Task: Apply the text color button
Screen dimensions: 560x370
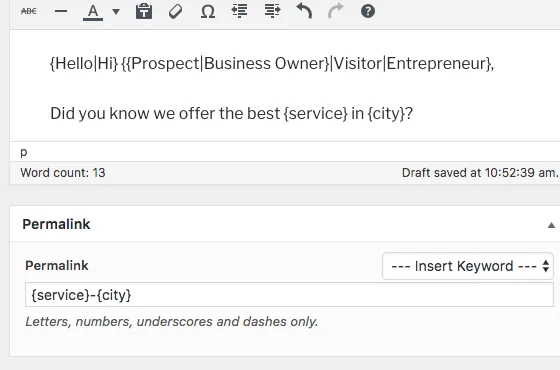Action: coord(93,12)
